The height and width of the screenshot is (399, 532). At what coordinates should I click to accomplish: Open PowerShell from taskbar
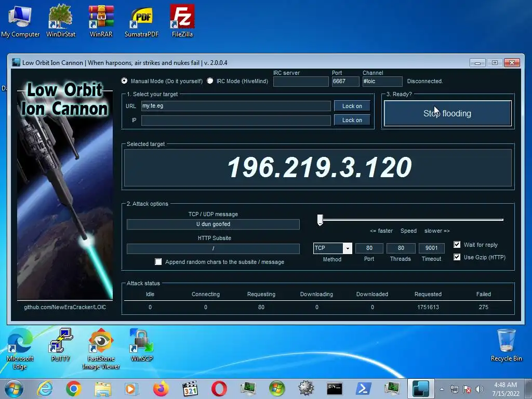coord(363,389)
